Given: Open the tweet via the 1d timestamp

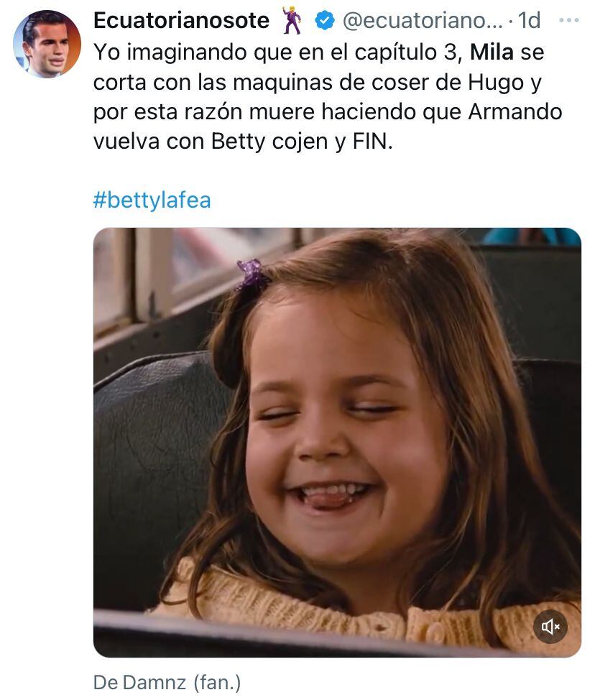Looking at the screenshot, I should [x=529, y=21].
